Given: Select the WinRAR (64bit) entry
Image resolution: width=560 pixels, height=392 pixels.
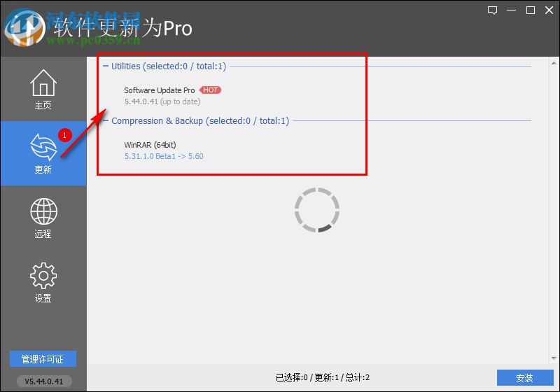Looking at the screenshot, I should point(150,145).
